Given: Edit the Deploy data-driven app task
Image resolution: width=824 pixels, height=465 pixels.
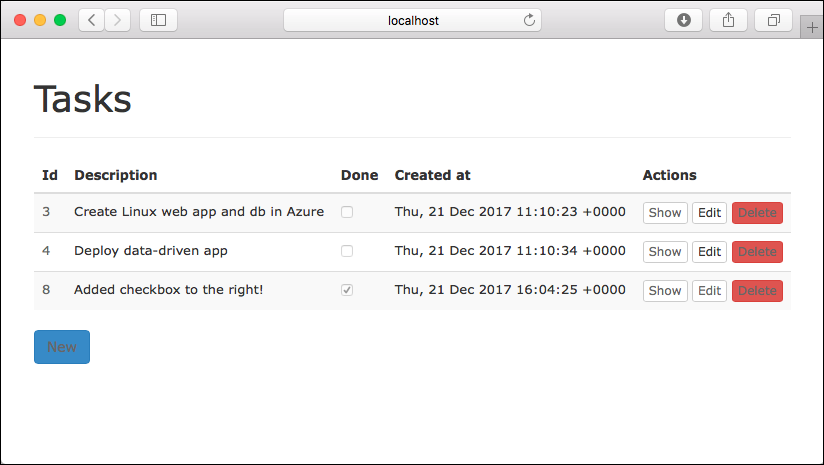Looking at the screenshot, I should [x=709, y=251].
